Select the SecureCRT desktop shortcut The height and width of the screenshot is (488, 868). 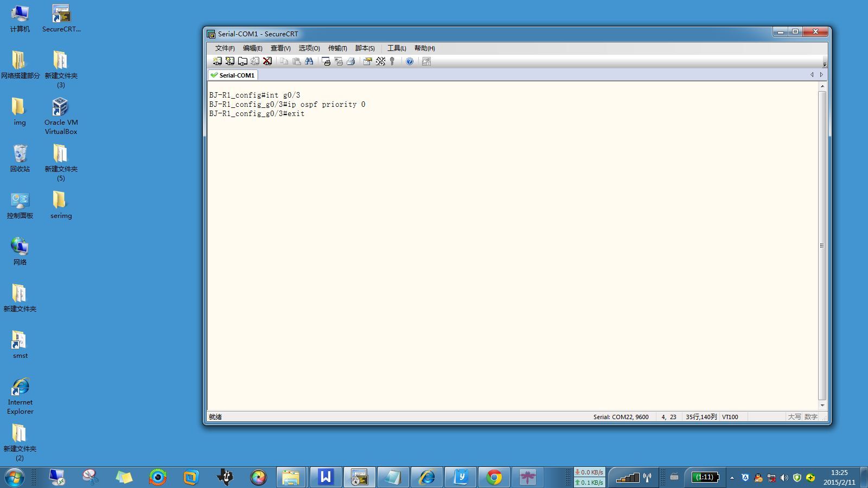61,19
